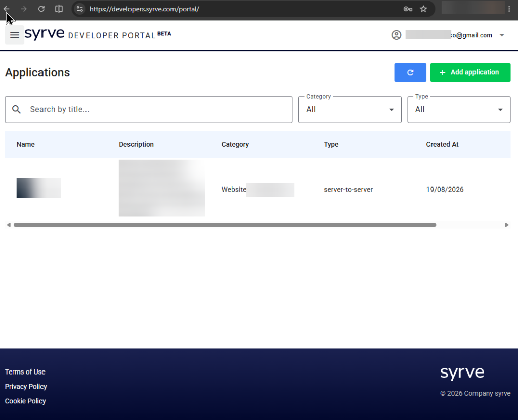This screenshot has height=420, width=518.
Task: Click the Description column header
Action: click(x=136, y=144)
